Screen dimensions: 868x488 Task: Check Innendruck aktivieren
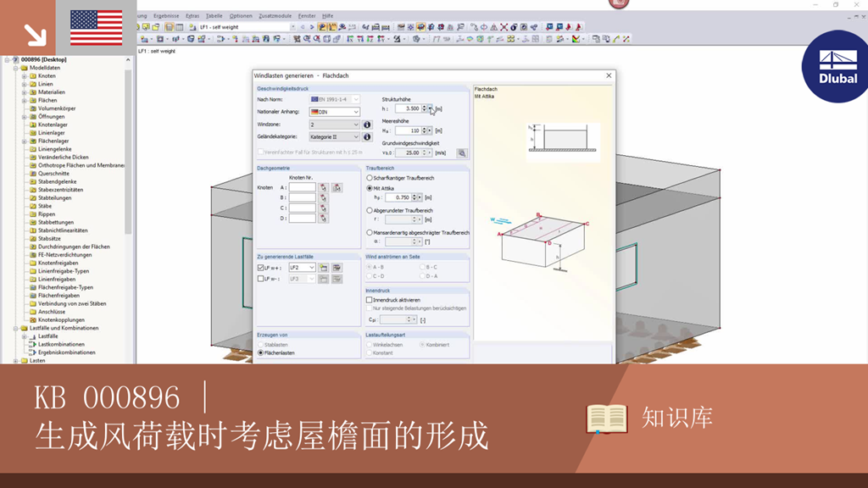(x=370, y=300)
